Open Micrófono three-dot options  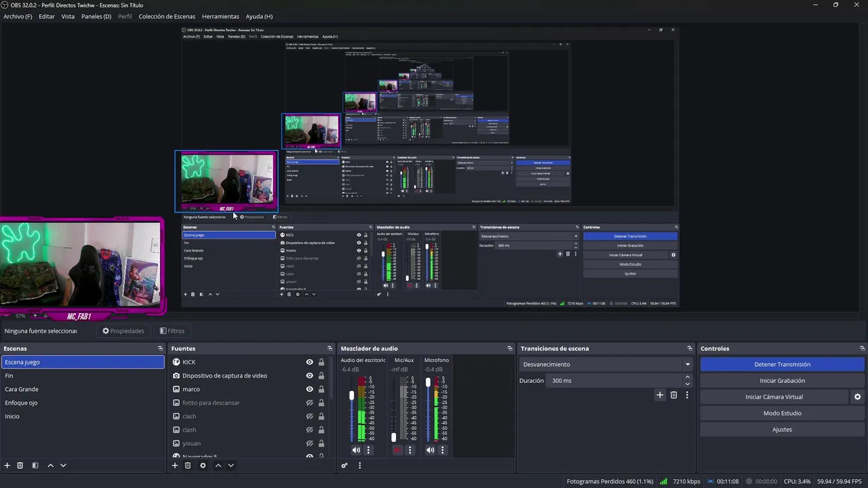click(443, 450)
